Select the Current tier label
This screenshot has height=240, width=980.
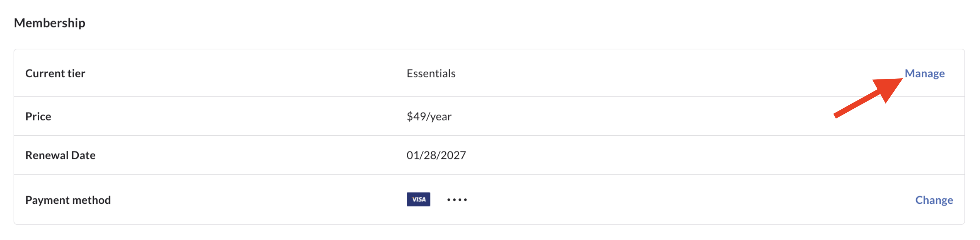55,73
